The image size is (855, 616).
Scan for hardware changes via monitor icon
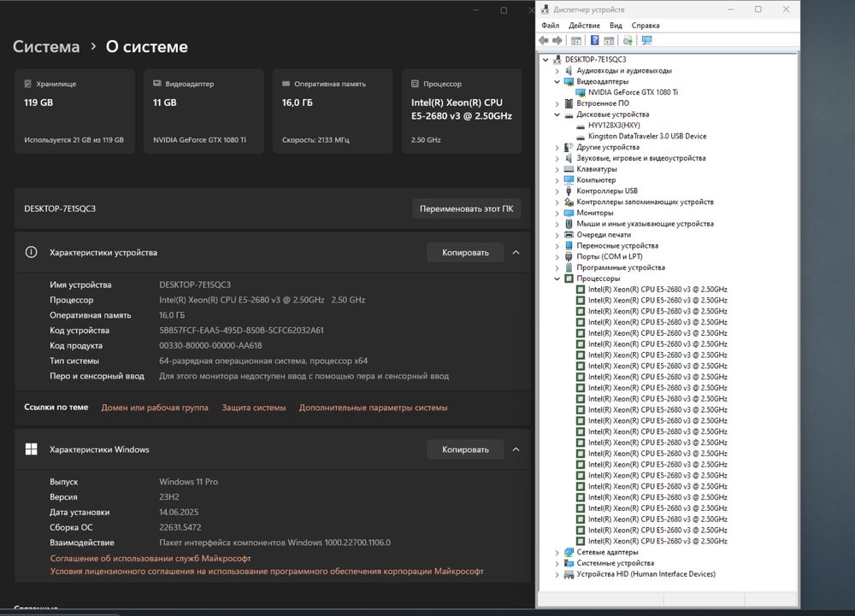coord(646,40)
